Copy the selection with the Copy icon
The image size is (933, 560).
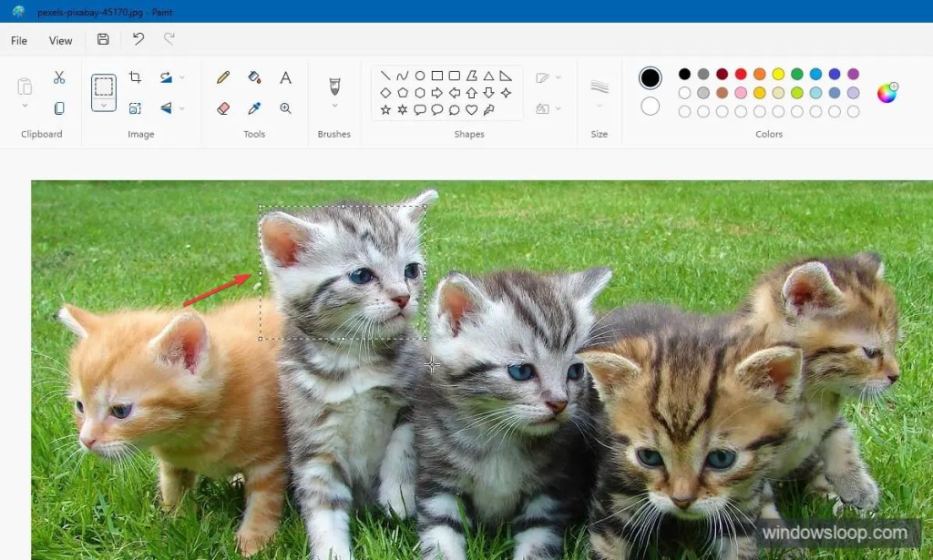click(59, 108)
